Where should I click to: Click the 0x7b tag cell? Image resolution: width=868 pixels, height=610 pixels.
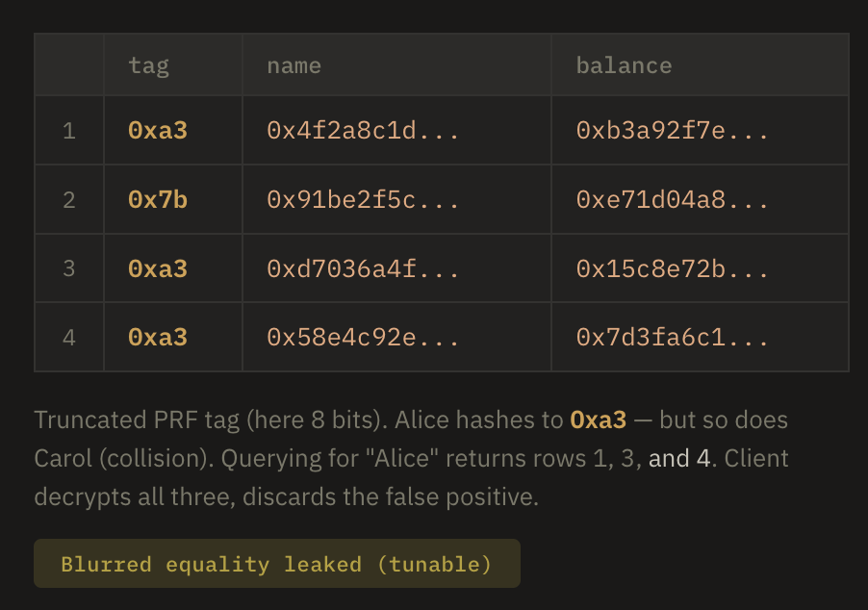[x=158, y=200]
